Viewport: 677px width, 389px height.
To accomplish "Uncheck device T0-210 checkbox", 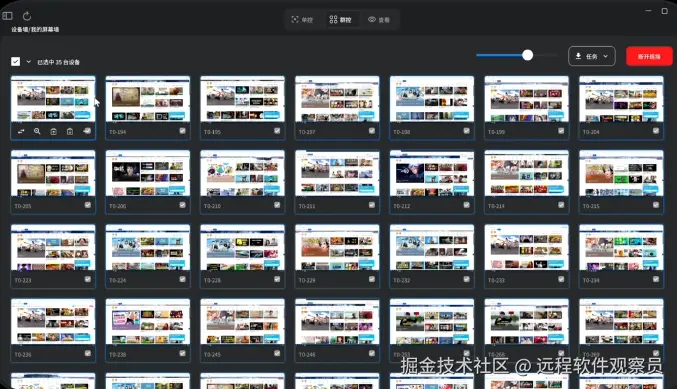I will point(277,205).
